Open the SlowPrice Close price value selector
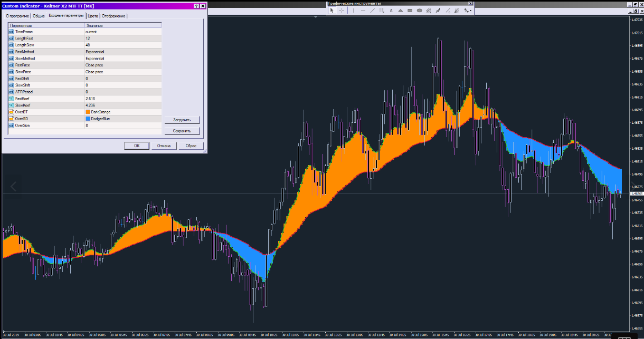This screenshot has width=644, height=339. (122, 72)
